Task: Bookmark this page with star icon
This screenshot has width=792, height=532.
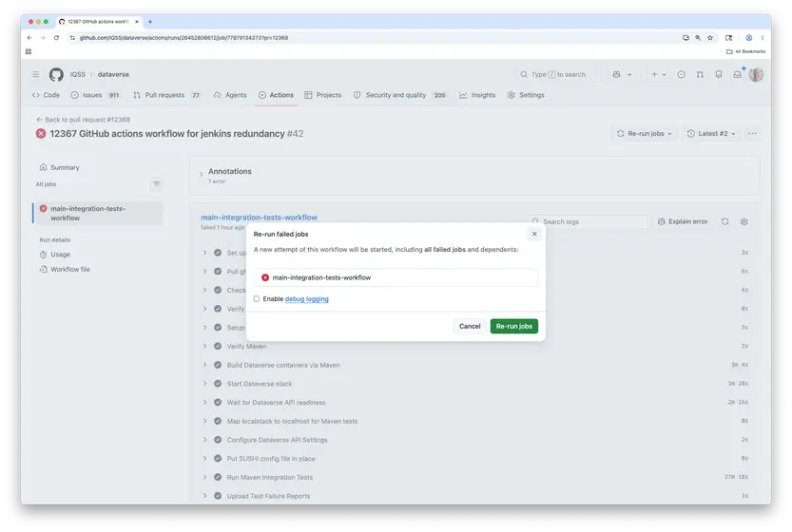Action: [710, 38]
